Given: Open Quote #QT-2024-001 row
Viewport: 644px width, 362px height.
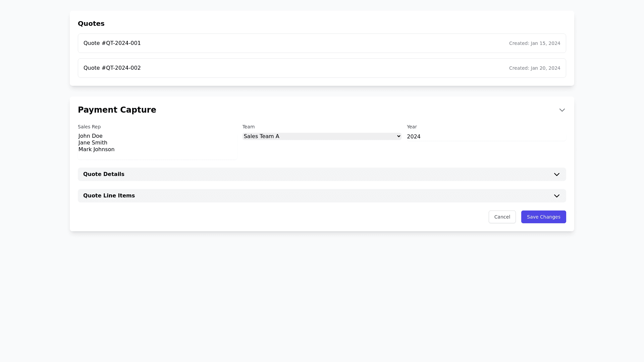Looking at the screenshot, I should [112, 43].
